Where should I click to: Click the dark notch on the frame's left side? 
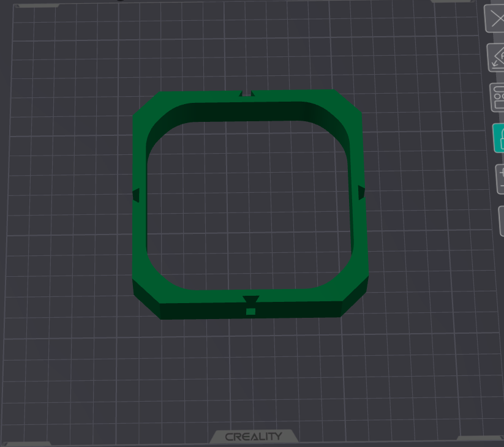(x=136, y=195)
